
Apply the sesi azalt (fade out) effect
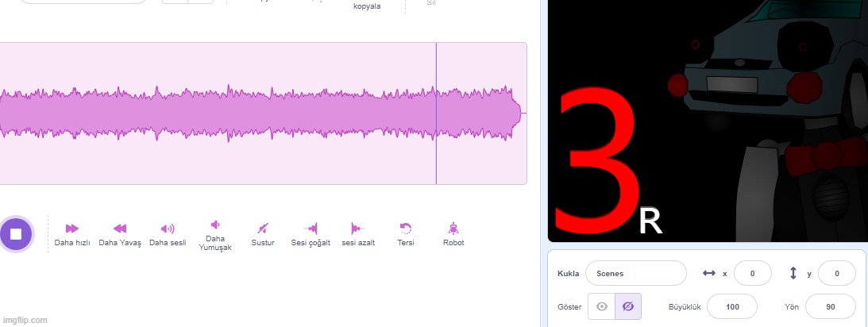click(358, 234)
